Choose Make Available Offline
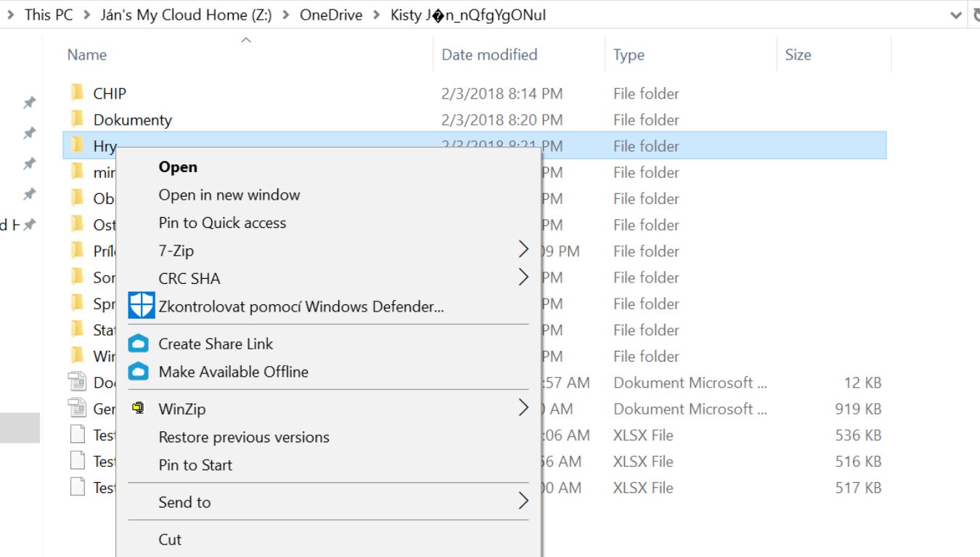Screen dimensions: 980x557 (233, 372)
